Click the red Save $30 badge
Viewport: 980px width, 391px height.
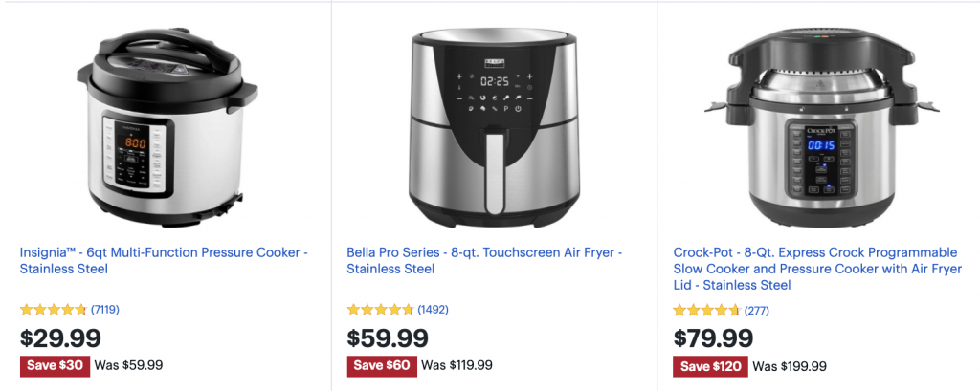(55, 365)
